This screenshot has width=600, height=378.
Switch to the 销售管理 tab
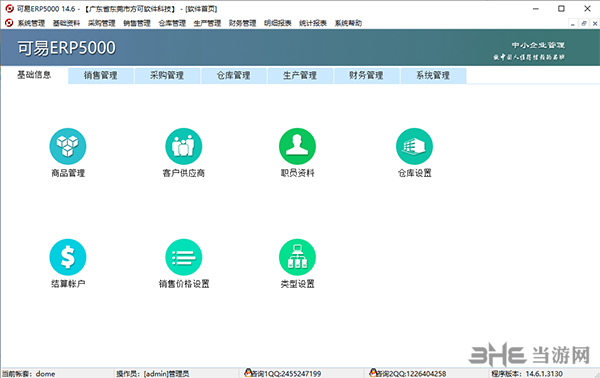pos(101,75)
